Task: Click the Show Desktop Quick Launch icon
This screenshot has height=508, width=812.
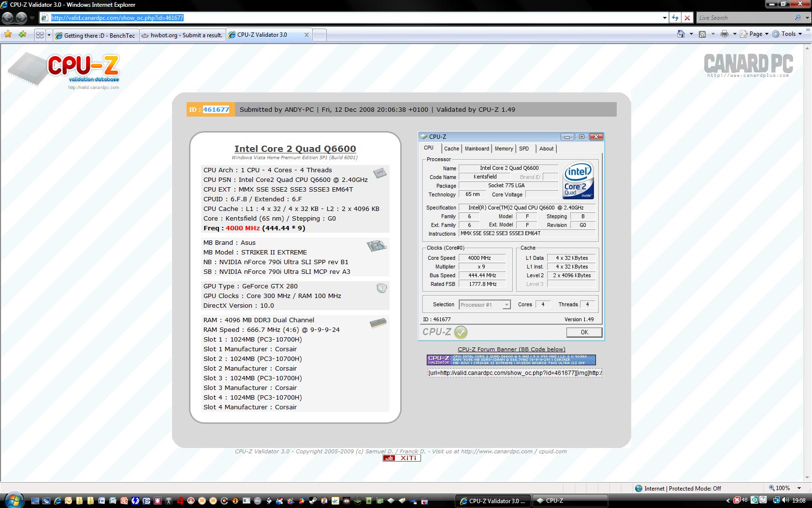Action: coord(35,501)
